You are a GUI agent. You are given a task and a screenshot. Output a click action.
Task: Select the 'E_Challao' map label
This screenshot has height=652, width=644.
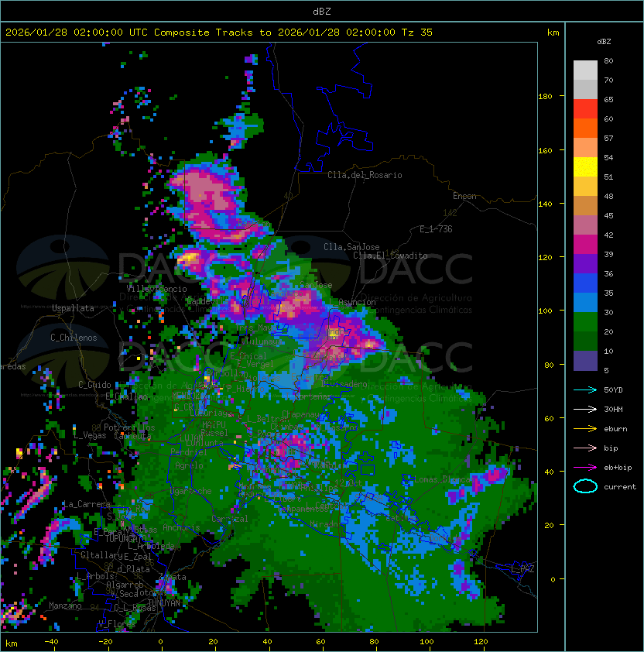[x=126, y=396]
